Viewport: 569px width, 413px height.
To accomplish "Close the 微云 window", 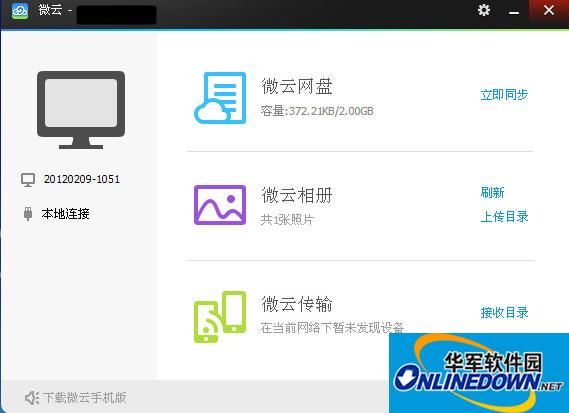I will (549, 10).
